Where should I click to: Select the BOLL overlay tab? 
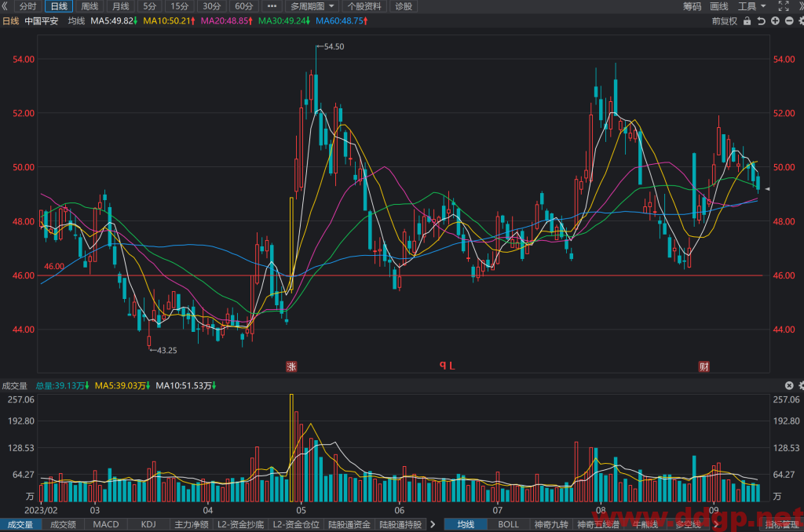[x=508, y=524]
